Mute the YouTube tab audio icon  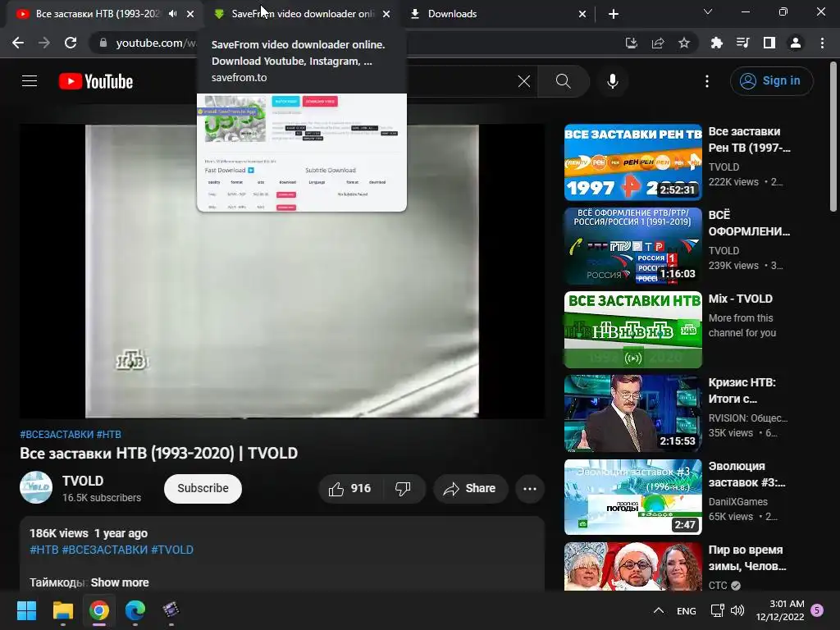pos(172,14)
